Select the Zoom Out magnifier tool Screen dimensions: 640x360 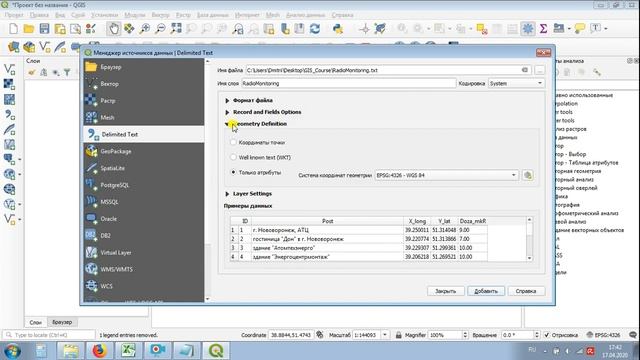coord(161,29)
